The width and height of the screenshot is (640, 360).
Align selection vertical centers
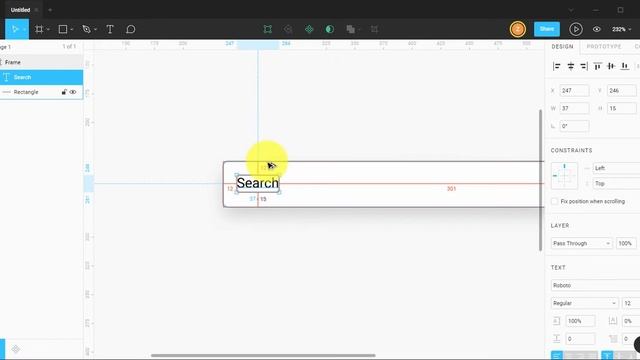pos(611,66)
